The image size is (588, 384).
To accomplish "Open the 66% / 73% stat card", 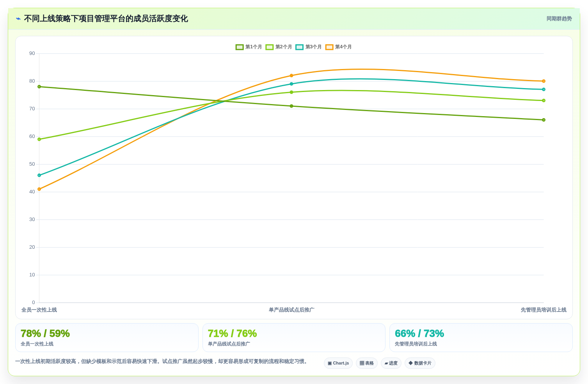I will [481, 338].
